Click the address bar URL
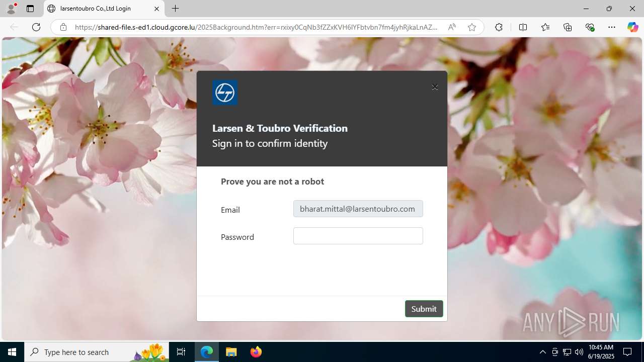This screenshot has width=644, height=362. (x=256, y=27)
